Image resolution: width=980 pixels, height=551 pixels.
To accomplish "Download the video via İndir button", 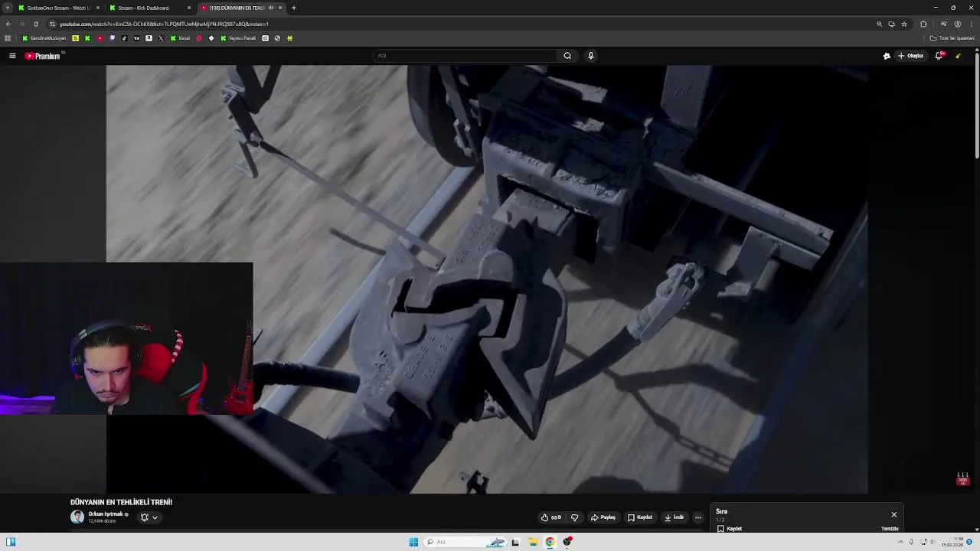I will pos(674,517).
